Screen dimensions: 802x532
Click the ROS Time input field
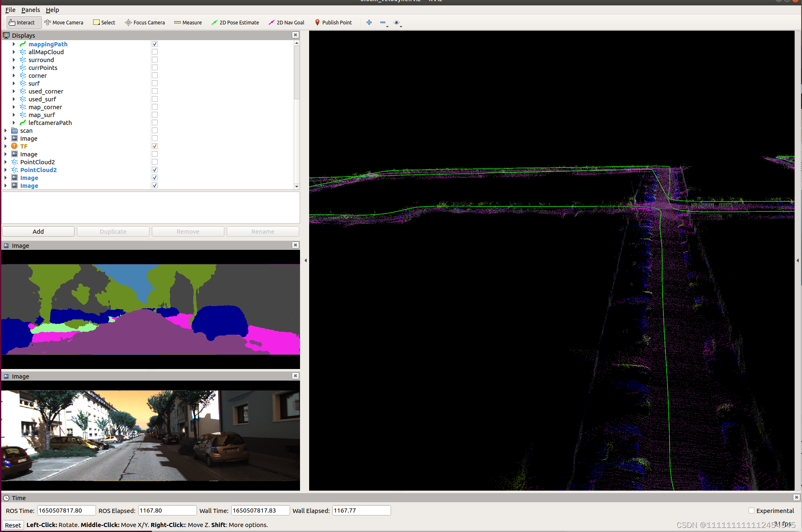tap(66, 510)
